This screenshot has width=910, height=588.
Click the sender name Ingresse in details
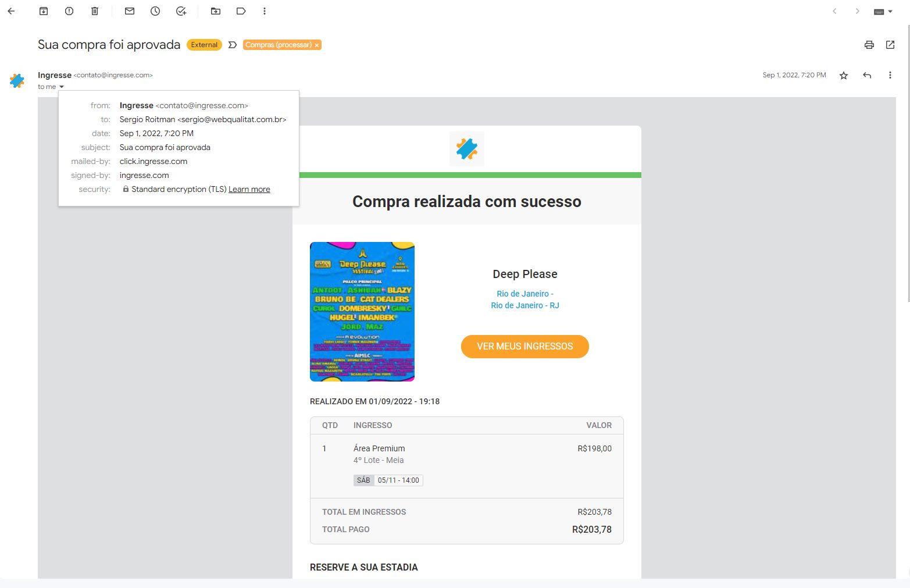pyautogui.click(x=137, y=105)
